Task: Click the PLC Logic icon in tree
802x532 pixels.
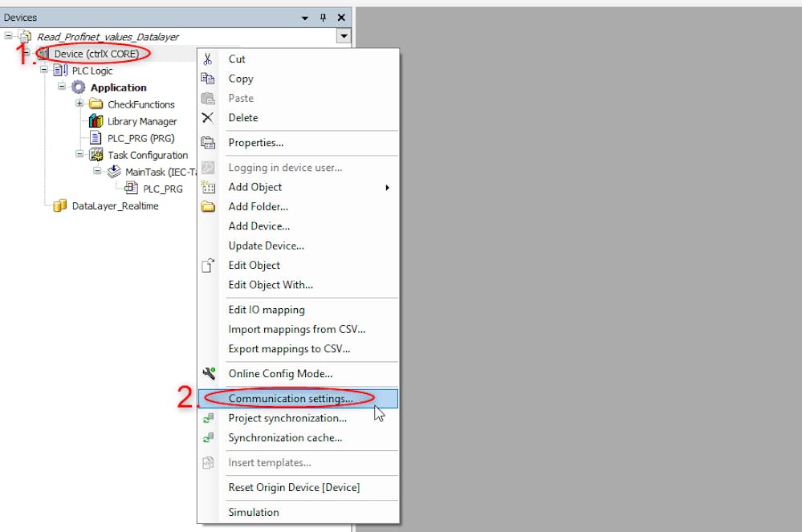Action: point(60,70)
